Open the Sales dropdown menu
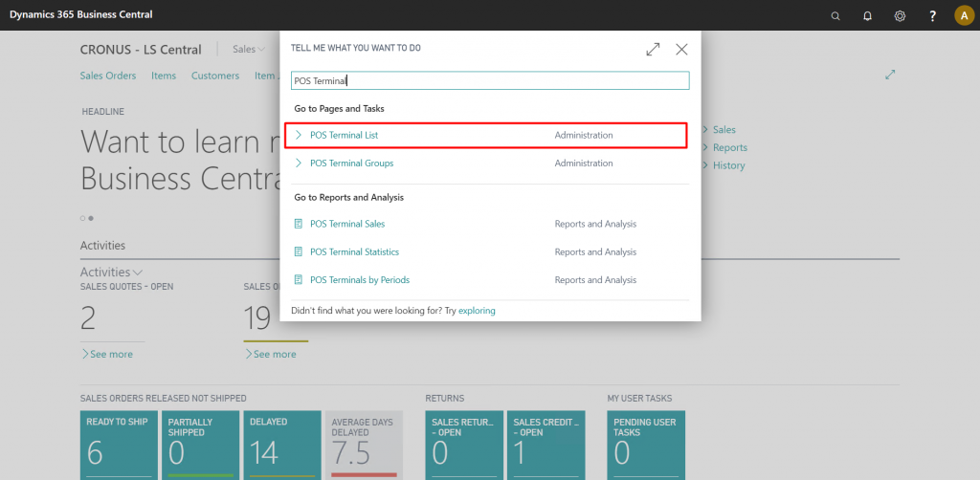Image resolution: width=980 pixels, height=480 pixels. 249,50
